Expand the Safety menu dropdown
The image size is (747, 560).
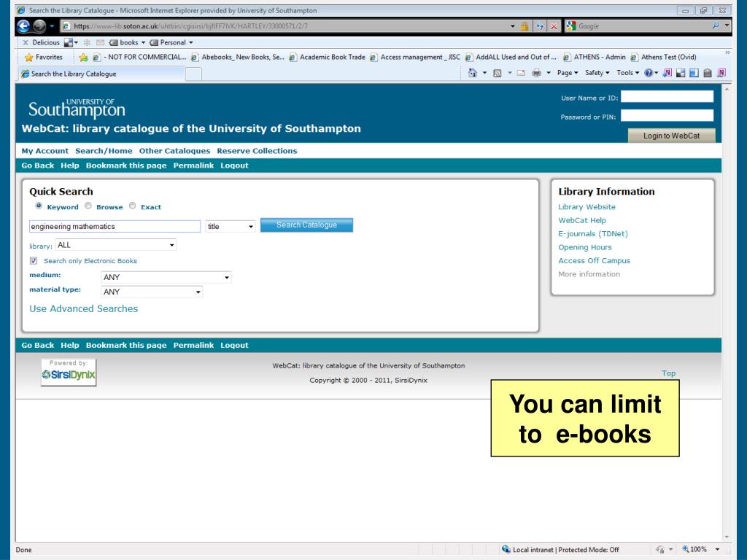597,73
